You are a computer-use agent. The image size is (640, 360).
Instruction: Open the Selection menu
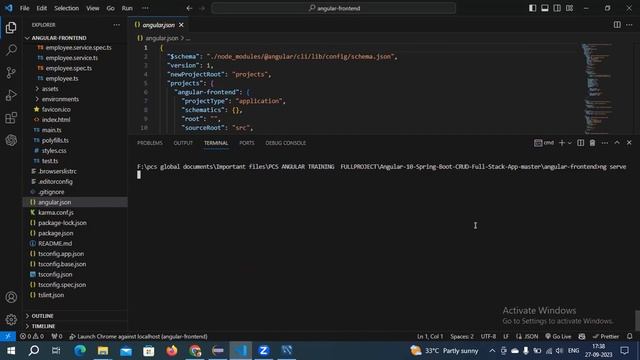67,8
